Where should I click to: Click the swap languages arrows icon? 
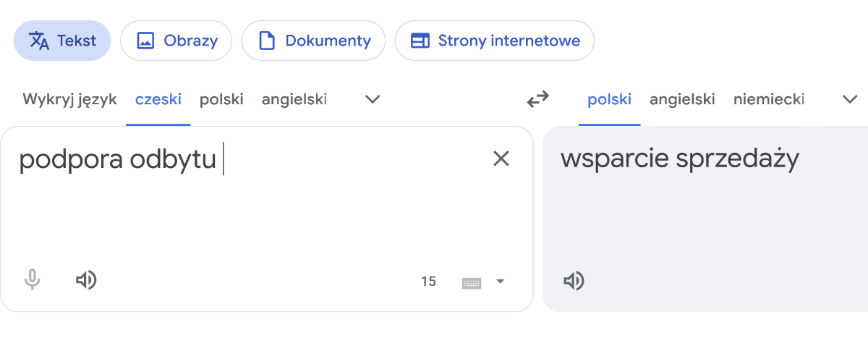[x=537, y=99]
